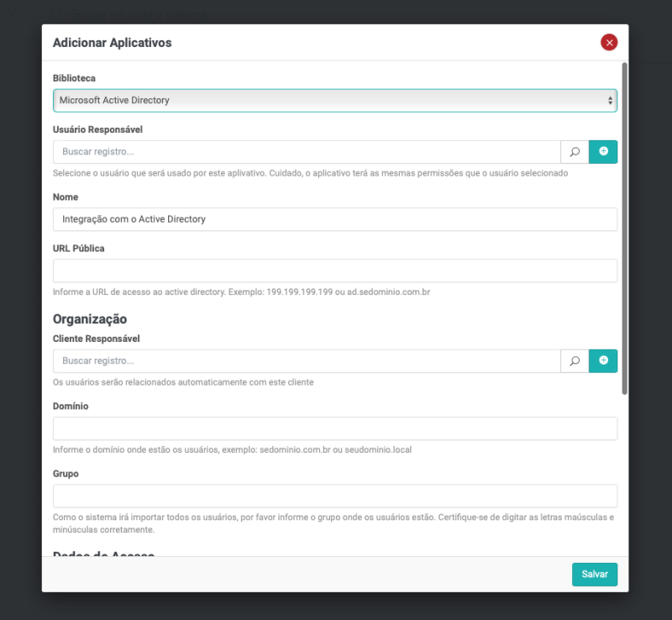This screenshot has height=620, width=672.
Task: Open the Biblioteca dropdown
Action: click(334, 101)
